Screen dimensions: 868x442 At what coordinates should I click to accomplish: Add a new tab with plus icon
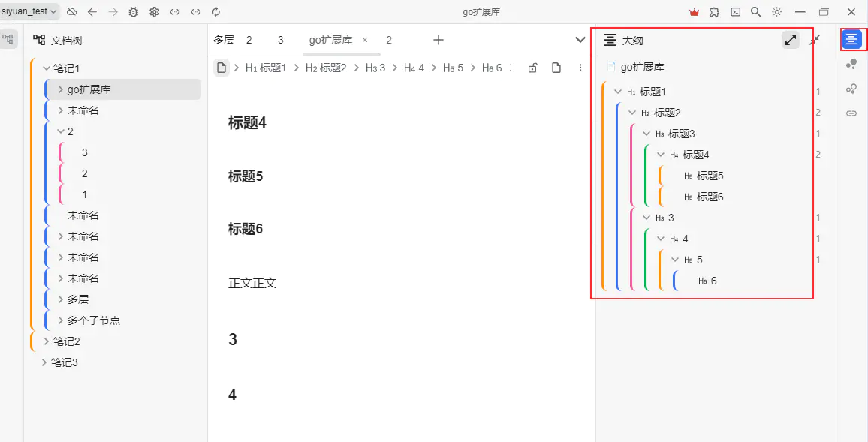pyautogui.click(x=439, y=40)
